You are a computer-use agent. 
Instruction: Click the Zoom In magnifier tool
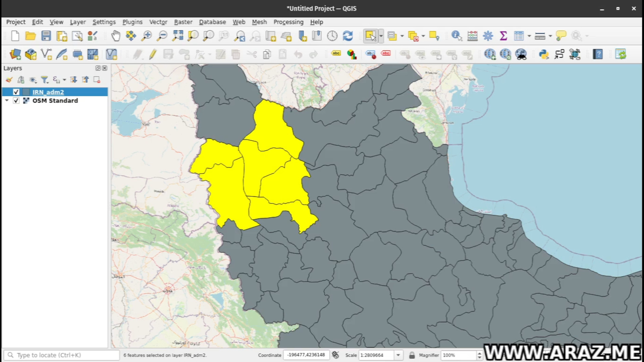coord(147,36)
